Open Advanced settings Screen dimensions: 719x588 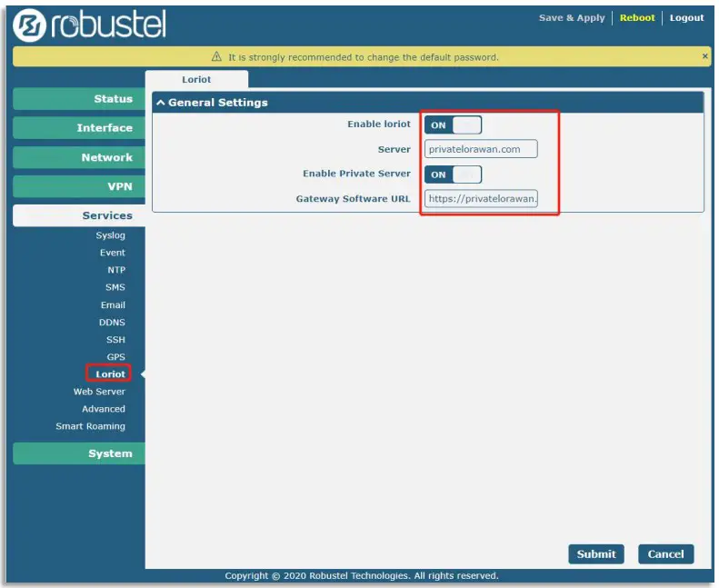coord(104,409)
